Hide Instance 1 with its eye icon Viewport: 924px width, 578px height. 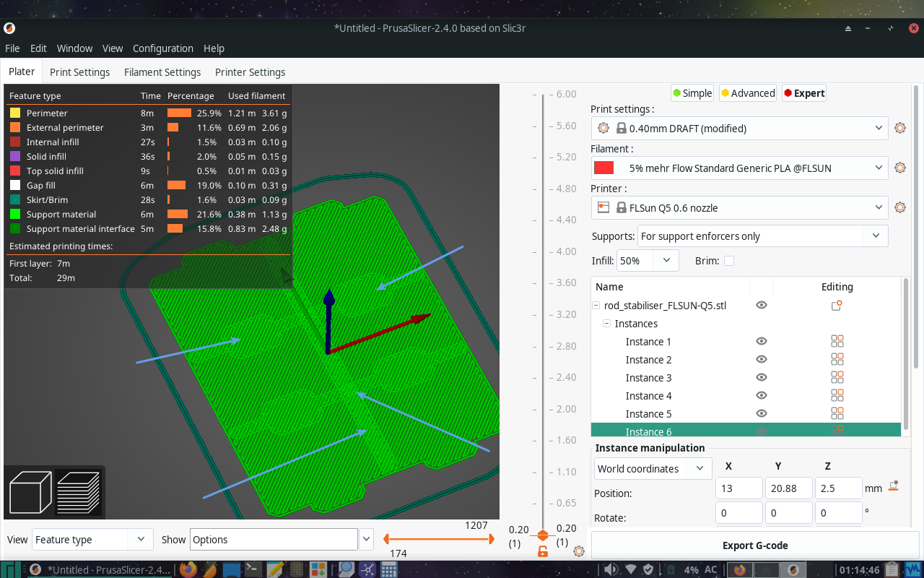(x=761, y=341)
